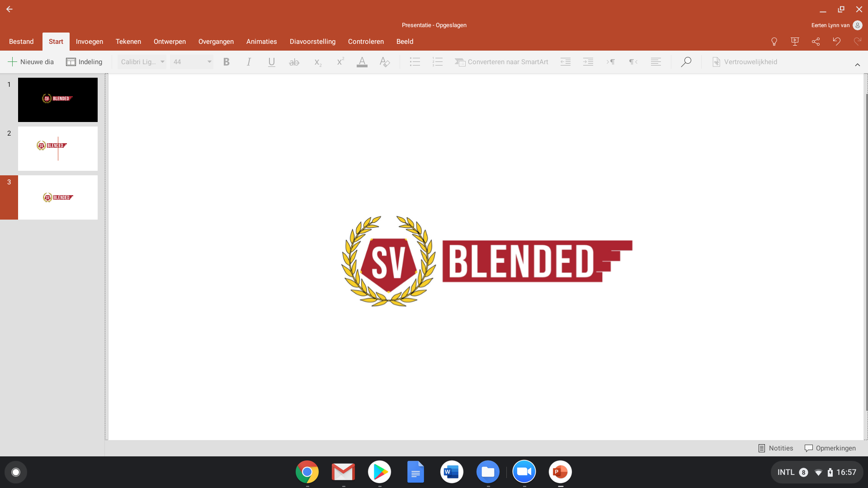Screen dimensions: 868x488
Task: Select slide 3 thumbnail
Action: tap(58, 197)
